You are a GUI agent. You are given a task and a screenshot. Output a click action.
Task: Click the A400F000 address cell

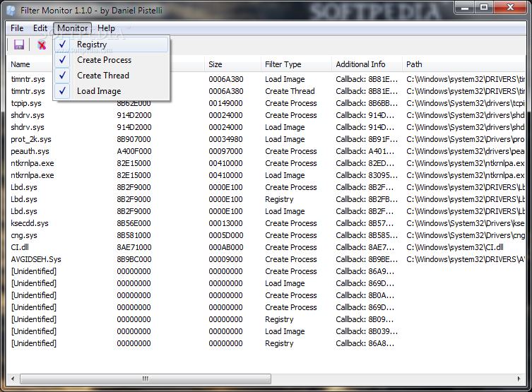(134, 151)
